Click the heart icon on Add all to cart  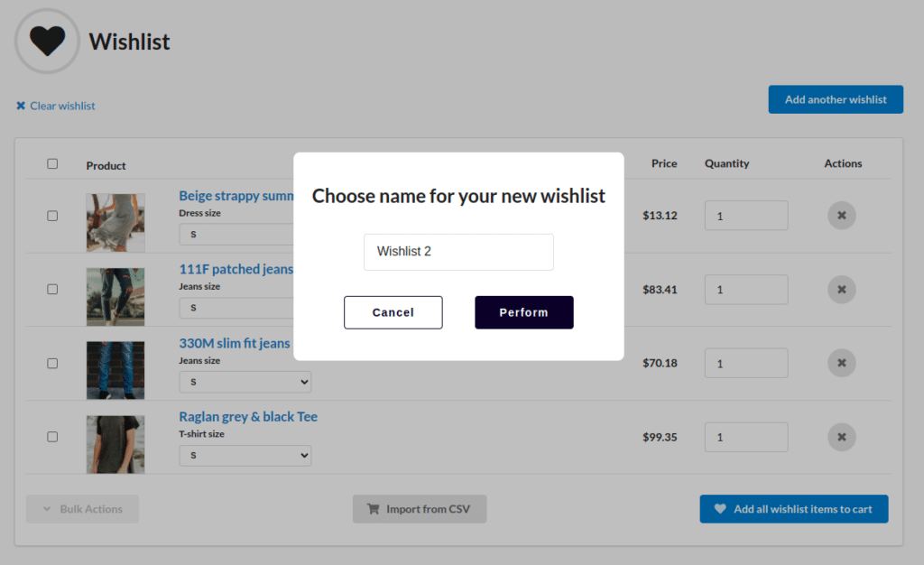pyautogui.click(x=720, y=508)
